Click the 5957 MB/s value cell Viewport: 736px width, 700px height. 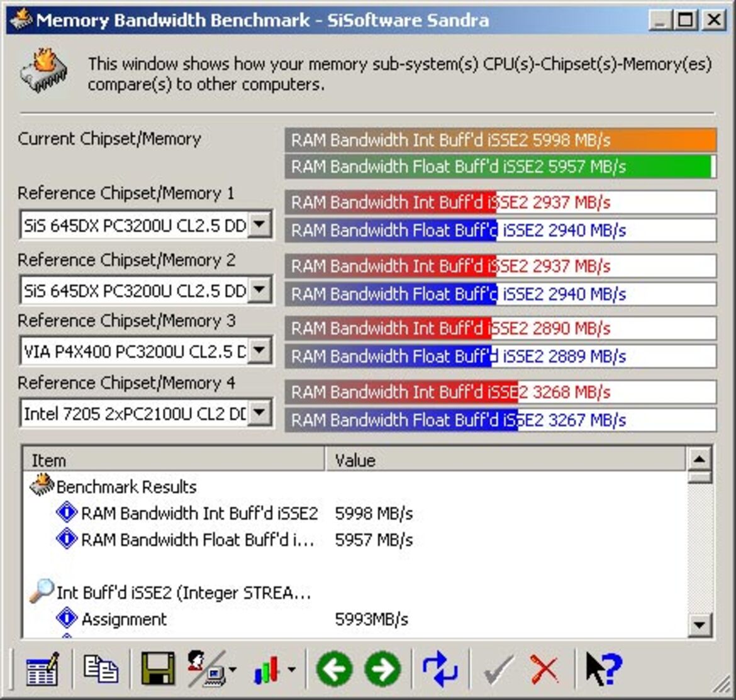pyautogui.click(x=374, y=540)
